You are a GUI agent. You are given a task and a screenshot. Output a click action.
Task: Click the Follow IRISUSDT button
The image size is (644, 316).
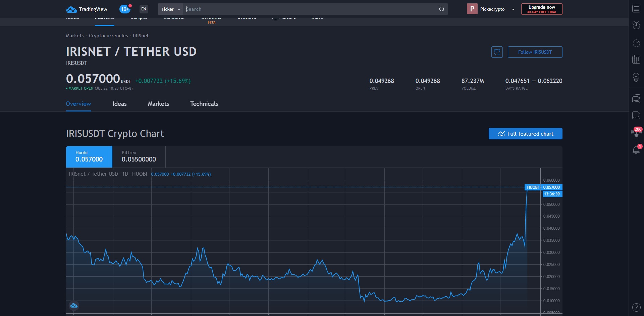[x=535, y=52]
